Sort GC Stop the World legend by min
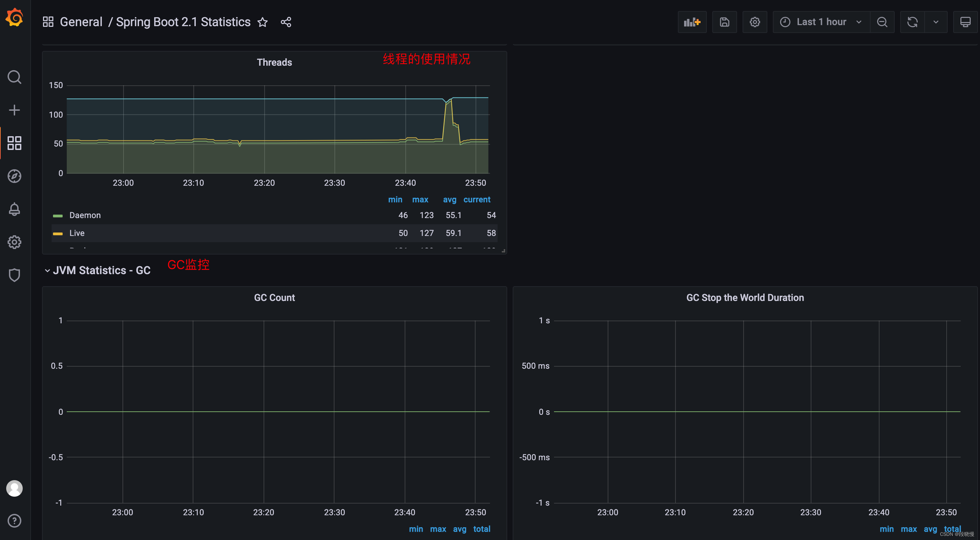 point(886,529)
